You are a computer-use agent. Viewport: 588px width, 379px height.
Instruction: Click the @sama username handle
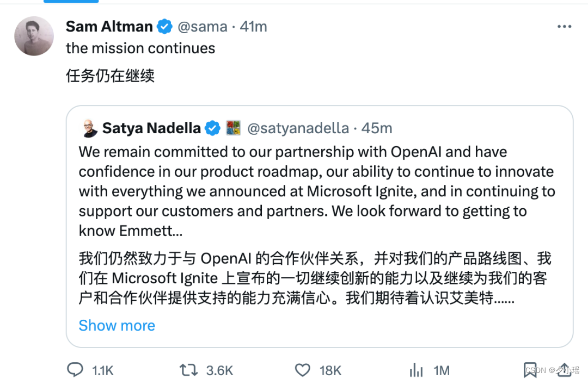pos(202,26)
